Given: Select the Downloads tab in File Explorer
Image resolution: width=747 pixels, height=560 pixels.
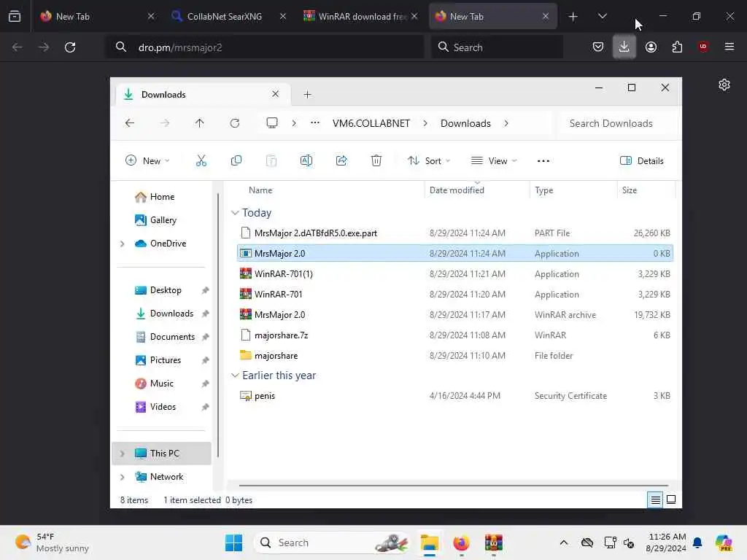Looking at the screenshot, I should pyautogui.click(x=203, y=94).
